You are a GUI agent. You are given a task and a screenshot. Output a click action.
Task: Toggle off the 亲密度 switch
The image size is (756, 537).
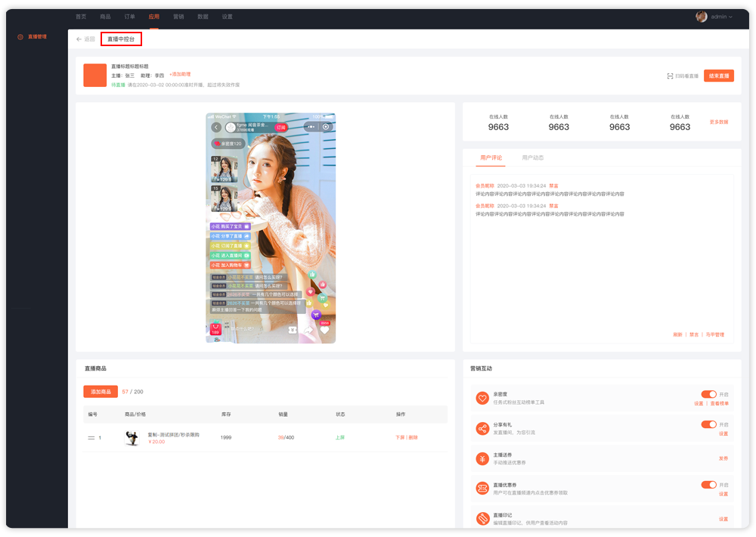click(x=708, y=394)
